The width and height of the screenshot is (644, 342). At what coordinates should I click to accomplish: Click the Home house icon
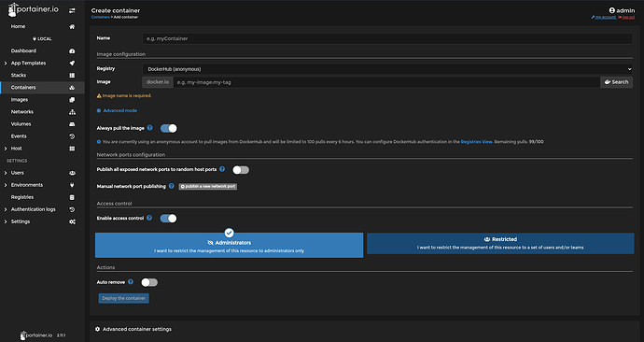(x=72, y=26)
